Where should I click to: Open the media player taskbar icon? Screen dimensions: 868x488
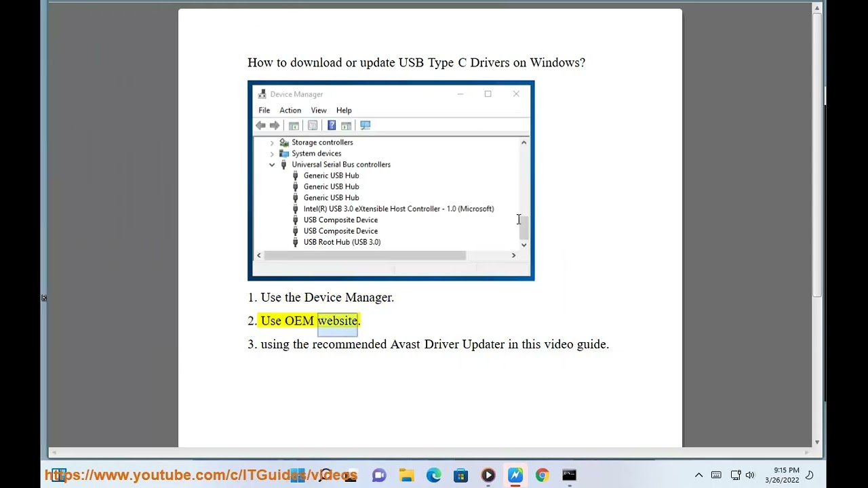(488, 475)
